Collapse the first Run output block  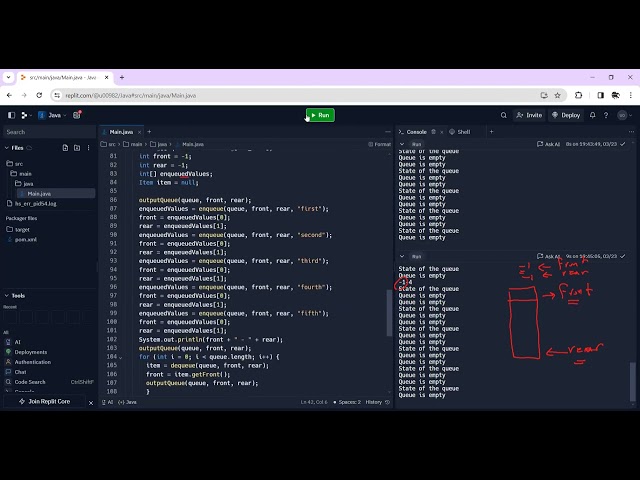402,144
